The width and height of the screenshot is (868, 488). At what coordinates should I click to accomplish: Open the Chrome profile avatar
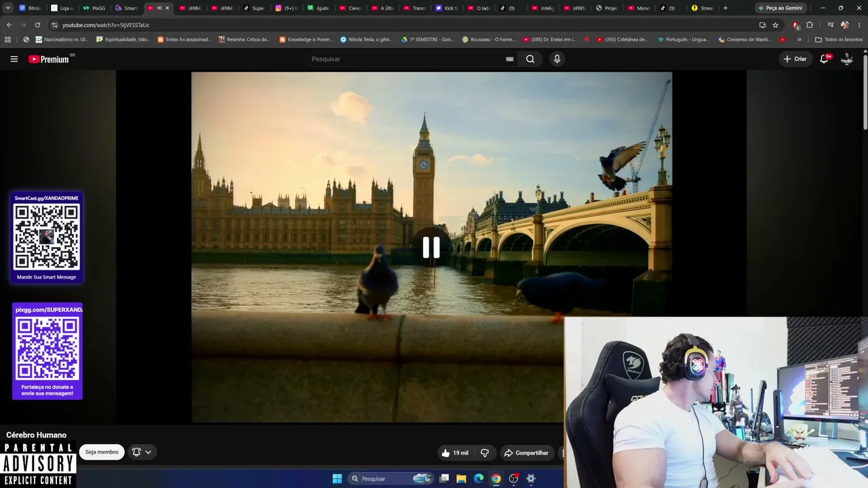845,25
